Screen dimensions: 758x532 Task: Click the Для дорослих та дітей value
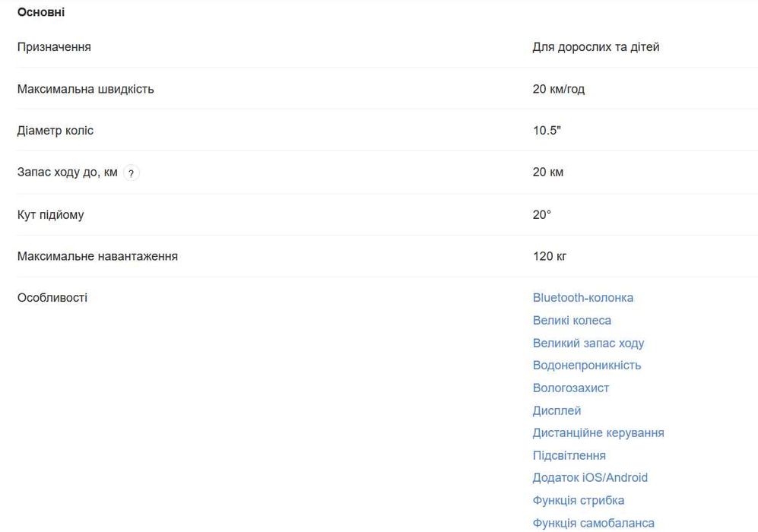point(595,47)
